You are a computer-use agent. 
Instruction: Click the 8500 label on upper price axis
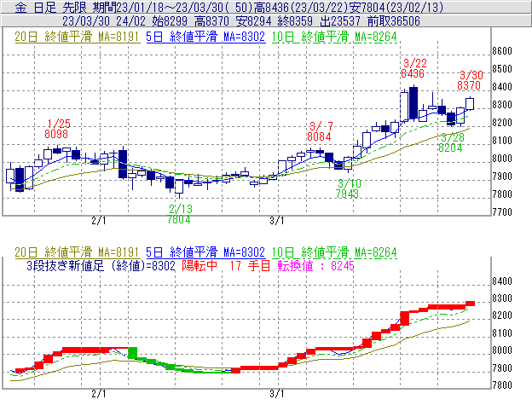(502, 69)
